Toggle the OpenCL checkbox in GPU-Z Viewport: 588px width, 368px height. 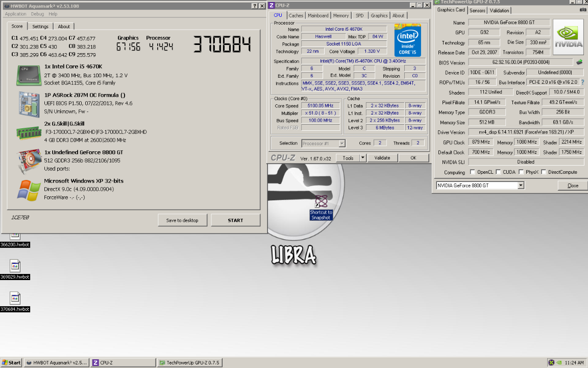tap(473, 172)
